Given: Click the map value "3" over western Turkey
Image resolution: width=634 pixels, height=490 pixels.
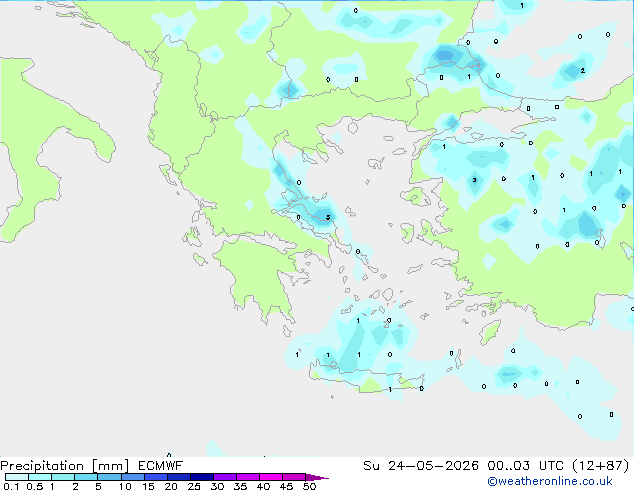Looking at the screenshot, I should (x=474, y=180).
